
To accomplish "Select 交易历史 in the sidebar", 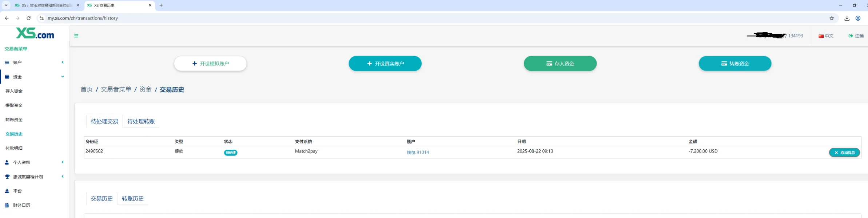I will (14, 134).
